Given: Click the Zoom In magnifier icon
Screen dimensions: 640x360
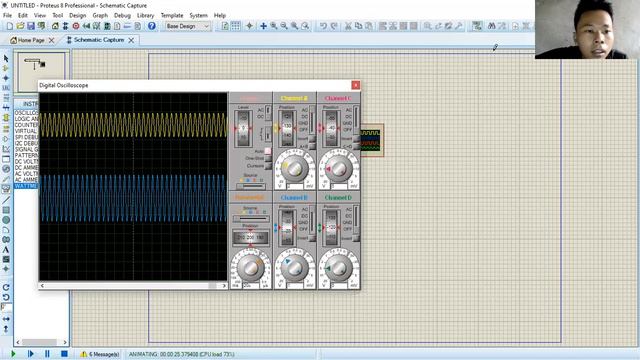Looking at the screenshot, I should [273, 26].
